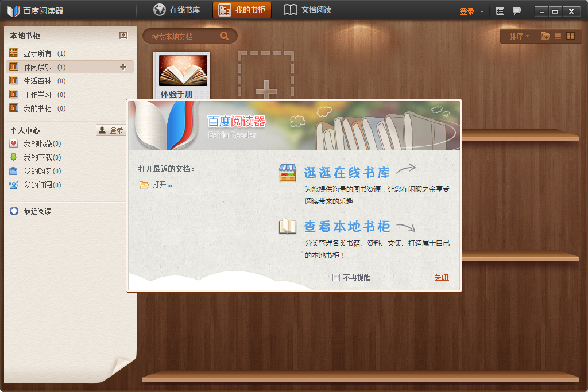Image resolution: width=588 pixels, height=392 pixels.
Task: Click the open book icon beside 查看本地书柜
Action: 288,226
